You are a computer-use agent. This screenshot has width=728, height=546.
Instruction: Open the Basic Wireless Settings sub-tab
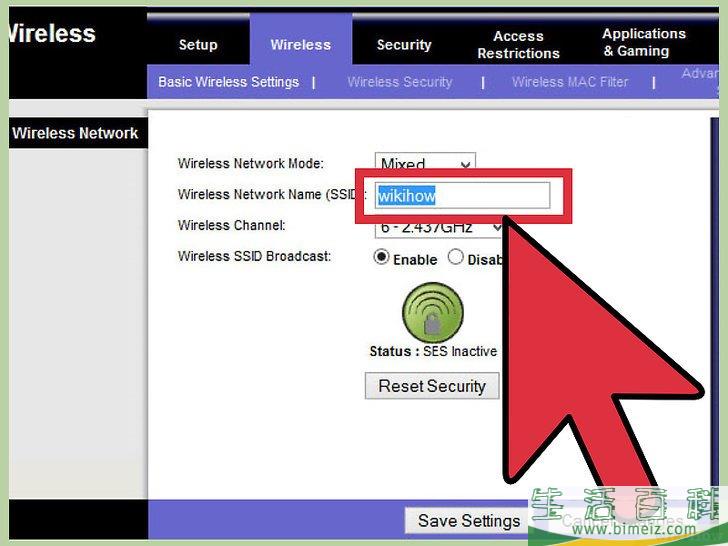point(228,82)
